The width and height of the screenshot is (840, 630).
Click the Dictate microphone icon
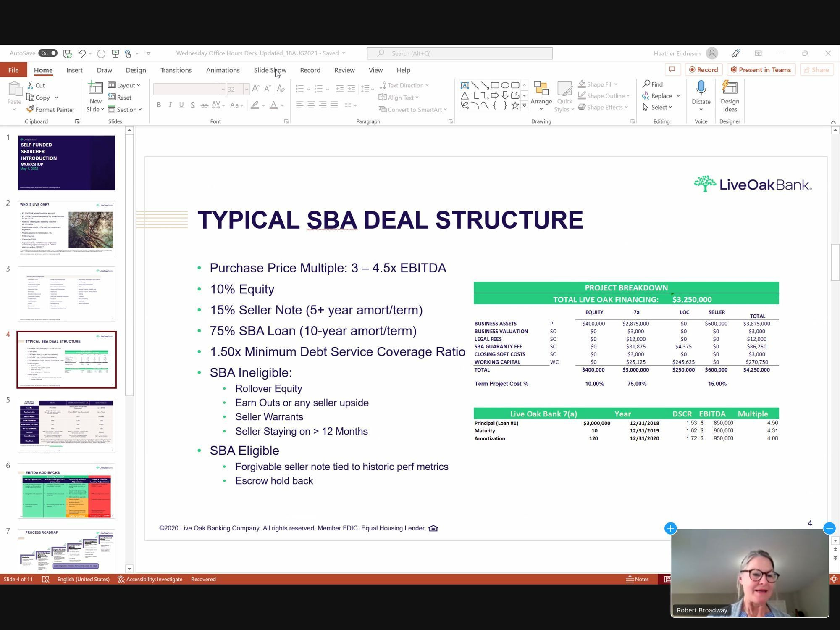point(701,88)
